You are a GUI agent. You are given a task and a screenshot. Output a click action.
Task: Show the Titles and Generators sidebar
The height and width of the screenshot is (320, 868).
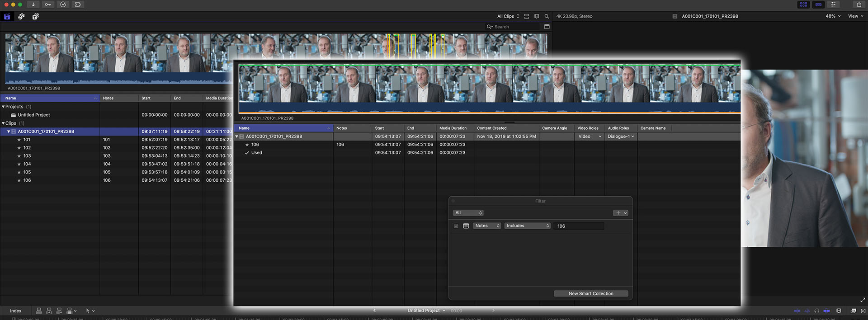pyautogui.click(x=35, y=16)
